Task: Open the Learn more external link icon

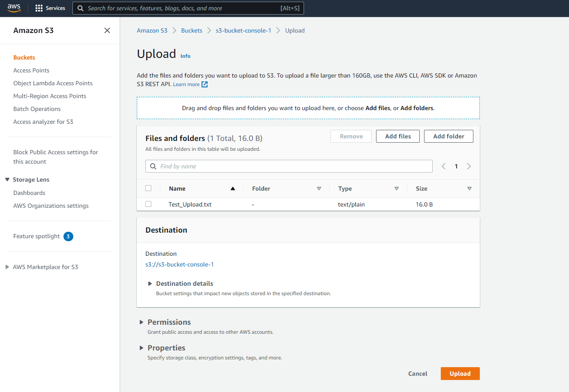Action: point(204,84)
